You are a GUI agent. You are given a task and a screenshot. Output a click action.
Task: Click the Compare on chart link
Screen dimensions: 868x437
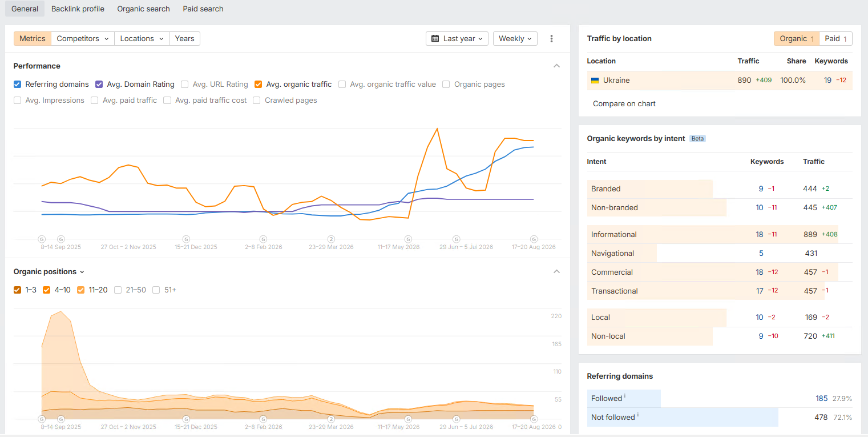(624, 104)
